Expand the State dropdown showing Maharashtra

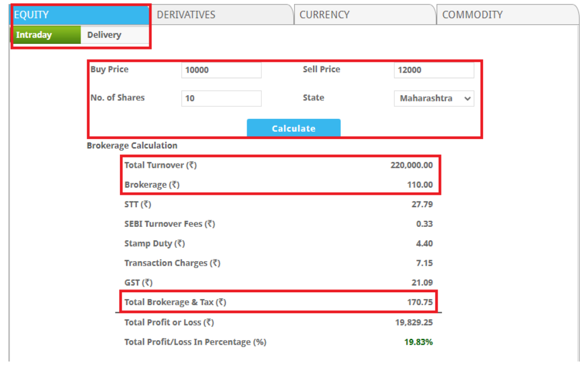click(434, 98)
